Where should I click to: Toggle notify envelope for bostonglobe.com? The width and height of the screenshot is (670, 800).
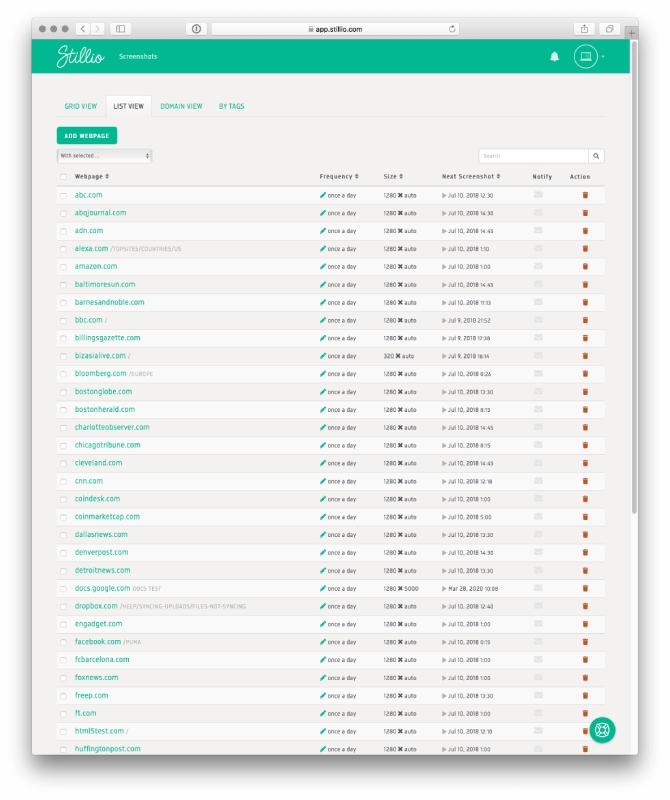[538, 391]
